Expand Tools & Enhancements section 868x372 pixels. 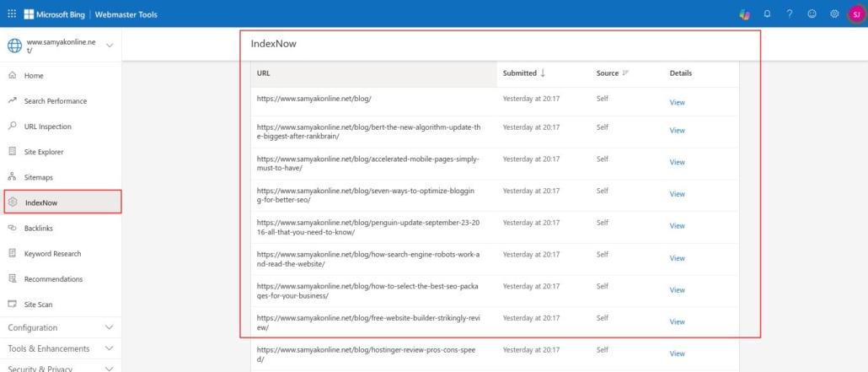pos(61,348)
